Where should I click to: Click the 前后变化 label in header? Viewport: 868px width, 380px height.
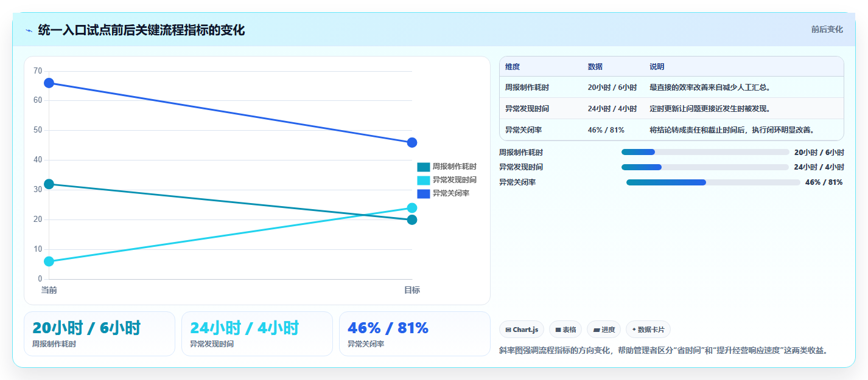827,29
